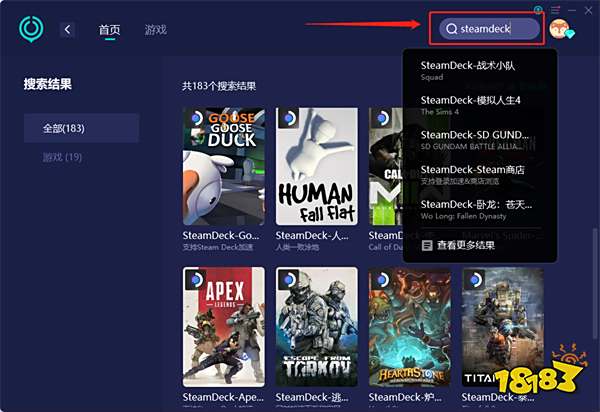Open the Apex Legends game cover
600x412 pixels.
(x=223, y=327)
